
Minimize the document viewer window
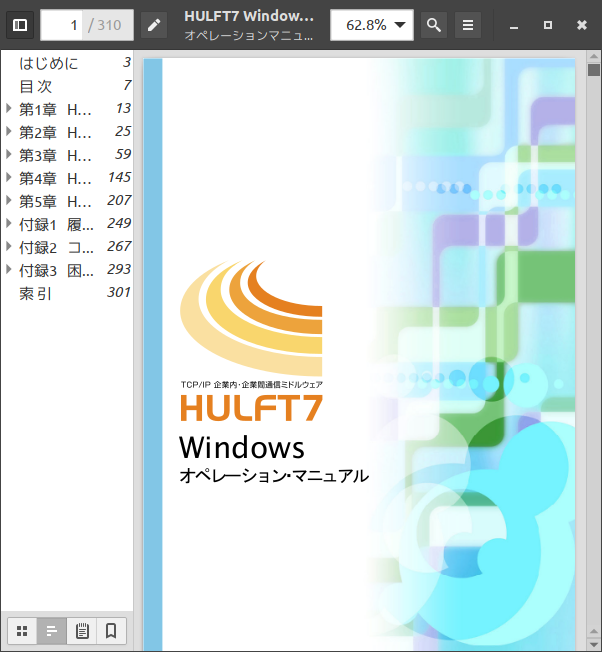click(514, 25)
